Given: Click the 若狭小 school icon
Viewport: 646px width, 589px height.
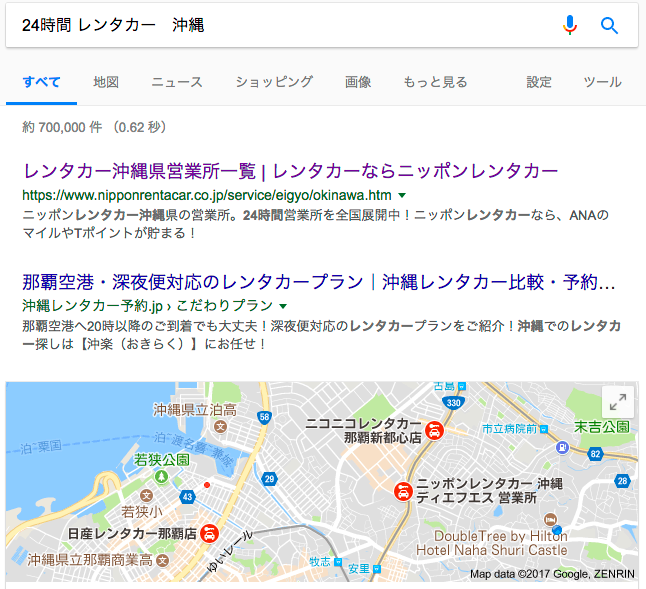Looking at the screenshot, I should coord(146,495).
